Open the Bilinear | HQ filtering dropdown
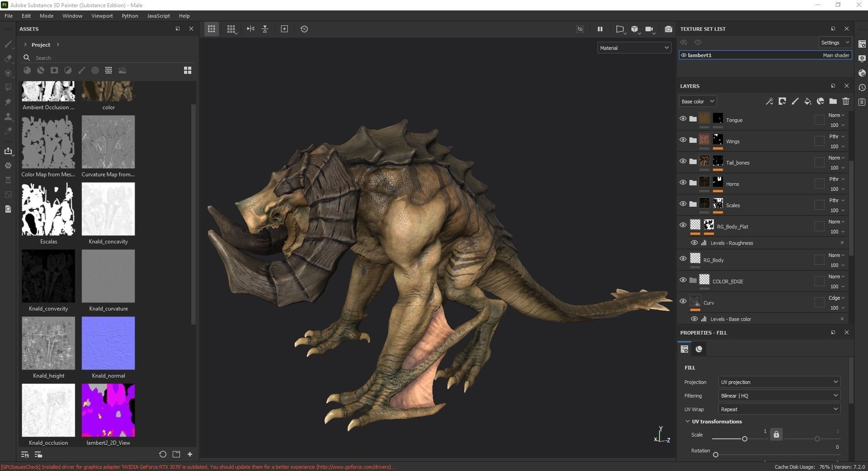 tap(779, 396)
